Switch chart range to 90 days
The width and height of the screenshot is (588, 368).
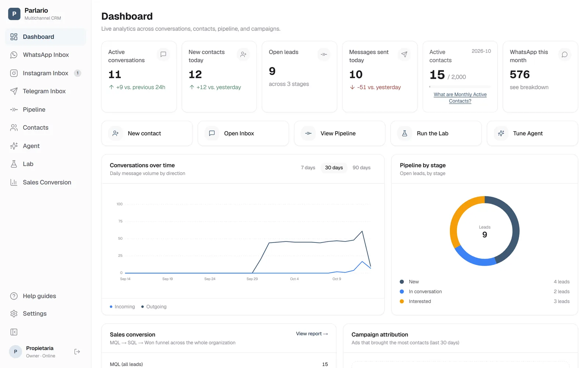(361, 168)
